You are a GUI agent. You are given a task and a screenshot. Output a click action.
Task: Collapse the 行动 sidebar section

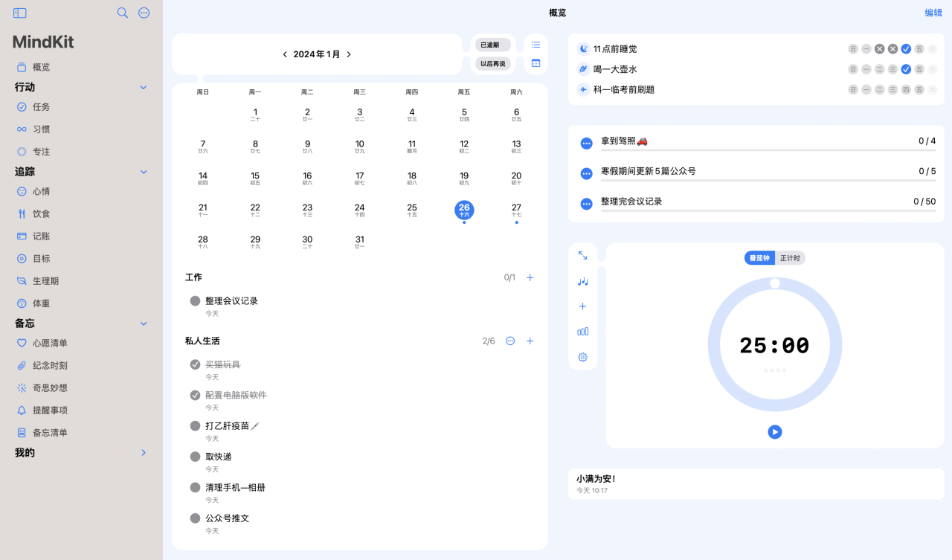pyautogui.click(x=144, y=88)
